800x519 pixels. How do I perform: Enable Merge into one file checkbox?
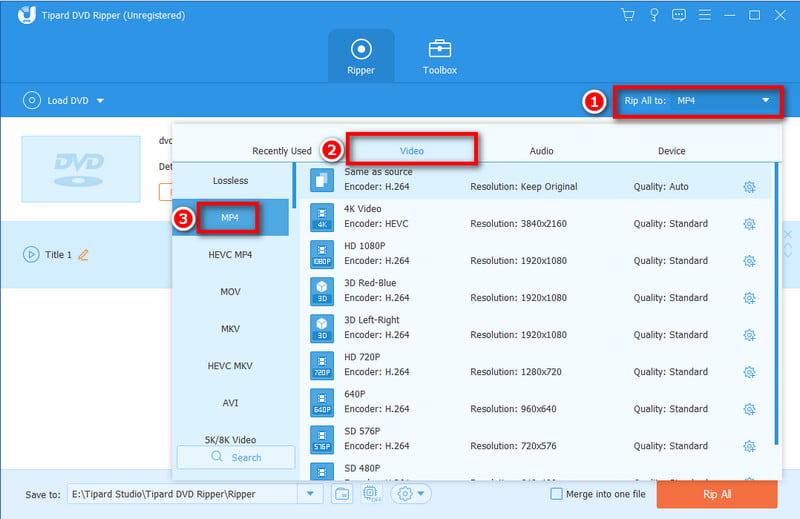click(557, 494)
